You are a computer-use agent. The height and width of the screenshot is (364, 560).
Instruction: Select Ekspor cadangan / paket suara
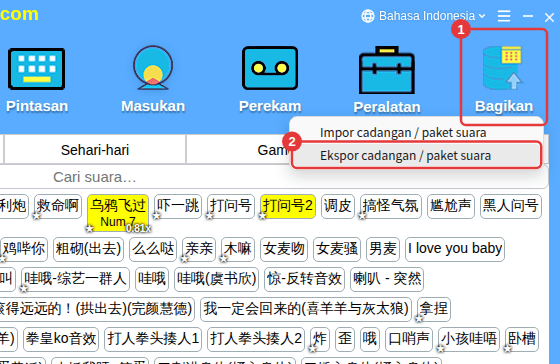[405, 155]
